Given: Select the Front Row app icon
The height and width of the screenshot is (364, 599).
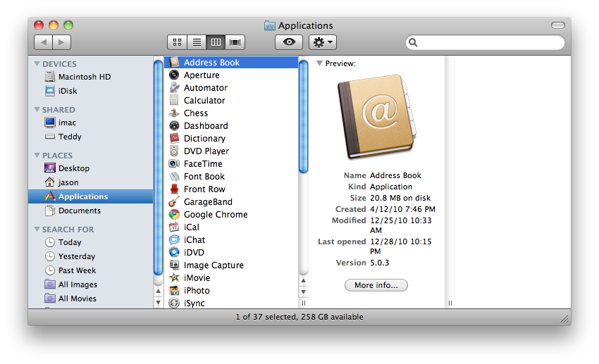Looking at the screenshot, I should point(174,189).
